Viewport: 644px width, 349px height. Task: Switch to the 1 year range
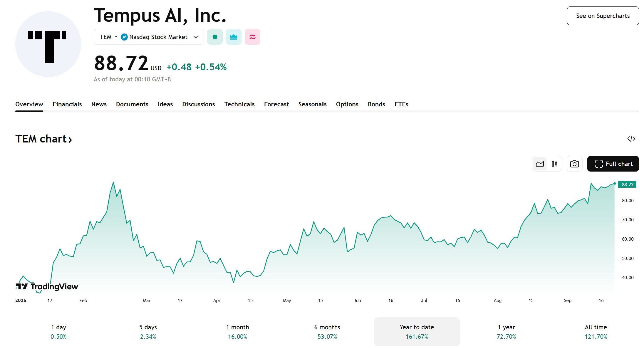click(x=507, y=332)
